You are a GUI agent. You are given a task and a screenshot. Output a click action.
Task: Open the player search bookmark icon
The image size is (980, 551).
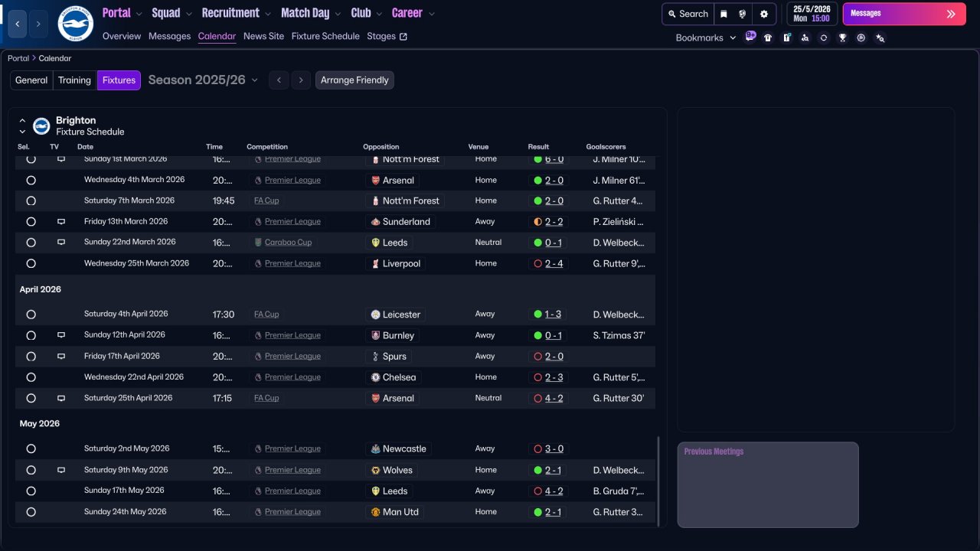pos(805,37)
